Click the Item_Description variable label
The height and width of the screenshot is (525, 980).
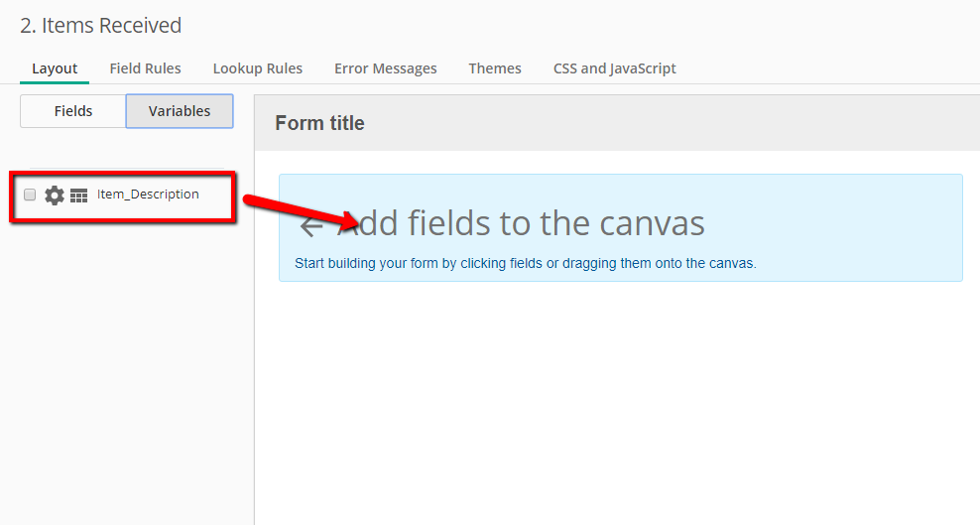[x=148, y=195]
